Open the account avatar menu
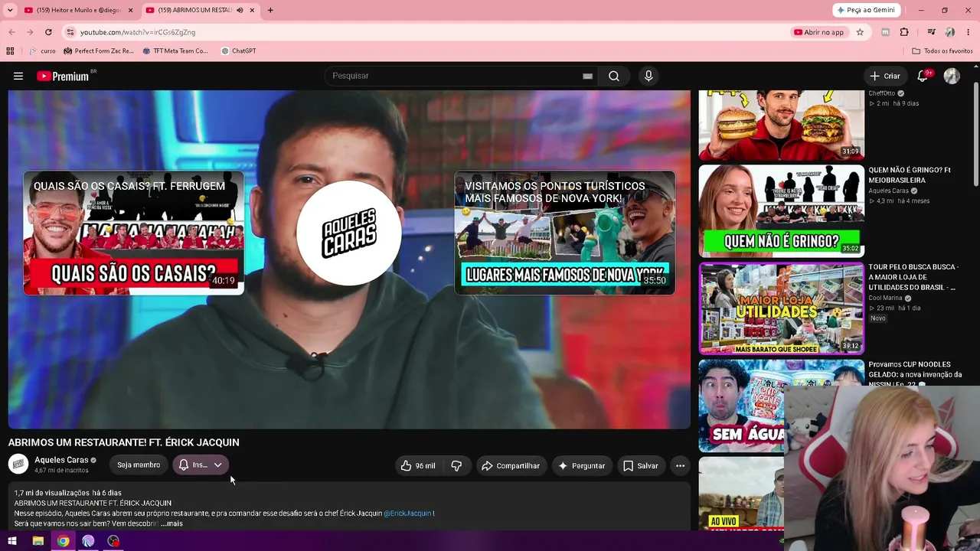 coord(952,76)
